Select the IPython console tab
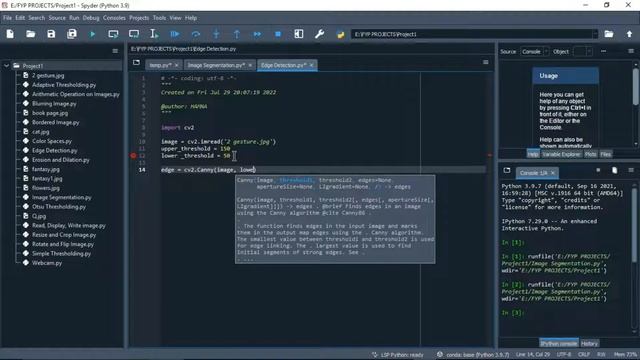 click(559, 344)
